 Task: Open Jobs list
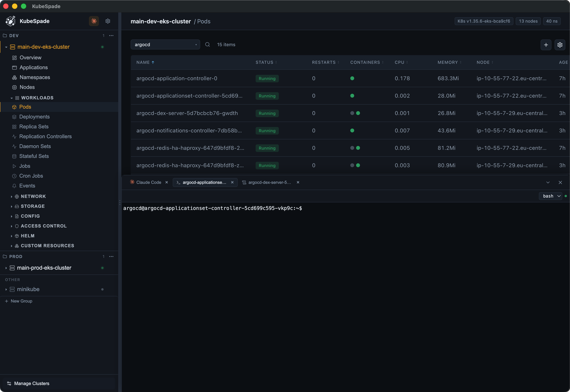coord(24,166)
